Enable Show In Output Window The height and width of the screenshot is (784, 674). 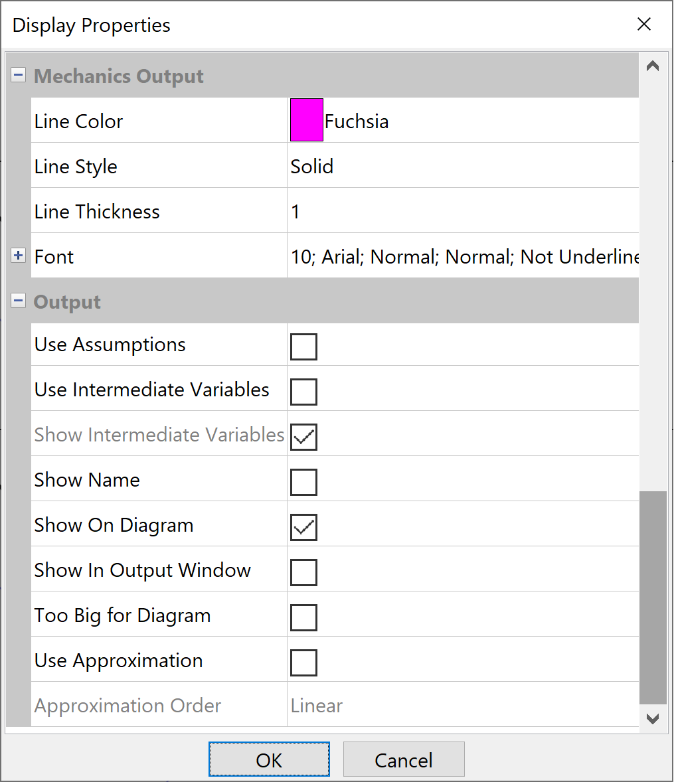(x=303, y=572)
